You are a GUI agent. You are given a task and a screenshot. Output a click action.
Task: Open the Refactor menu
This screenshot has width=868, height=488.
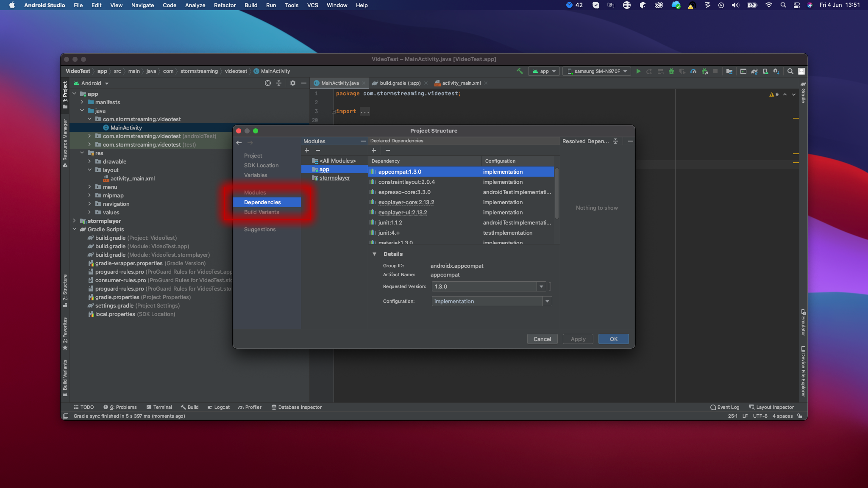(x=225, y=5)
